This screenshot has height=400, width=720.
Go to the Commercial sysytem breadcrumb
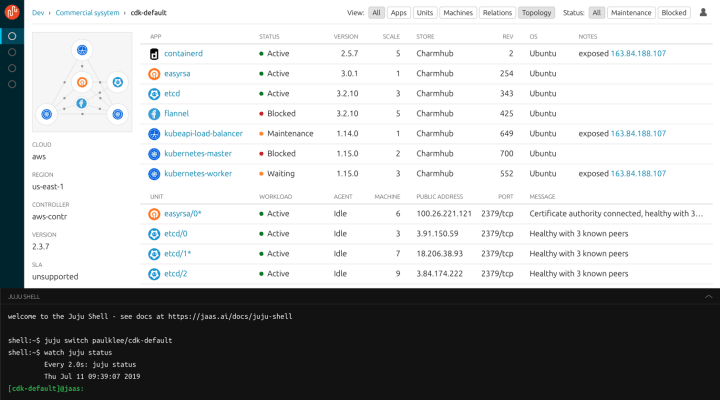pos(87,13)
